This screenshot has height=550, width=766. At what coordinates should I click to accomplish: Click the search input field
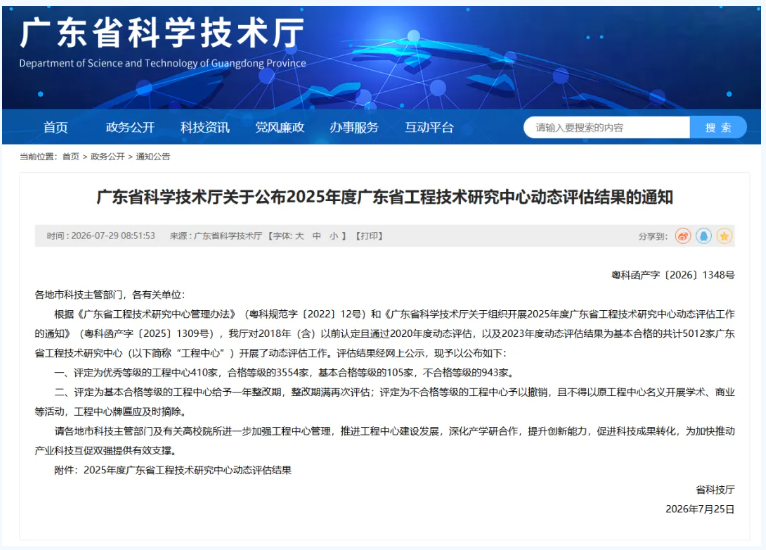click(607, 127)
